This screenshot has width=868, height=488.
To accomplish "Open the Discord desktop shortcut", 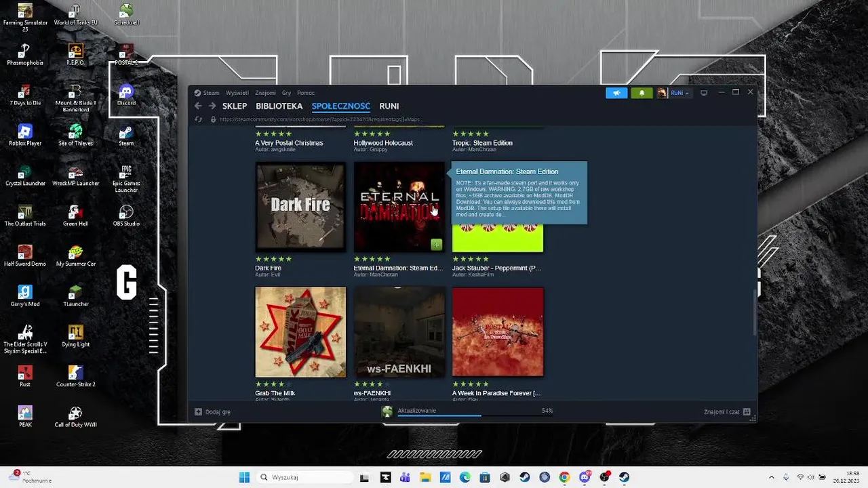I will [126, 95].
